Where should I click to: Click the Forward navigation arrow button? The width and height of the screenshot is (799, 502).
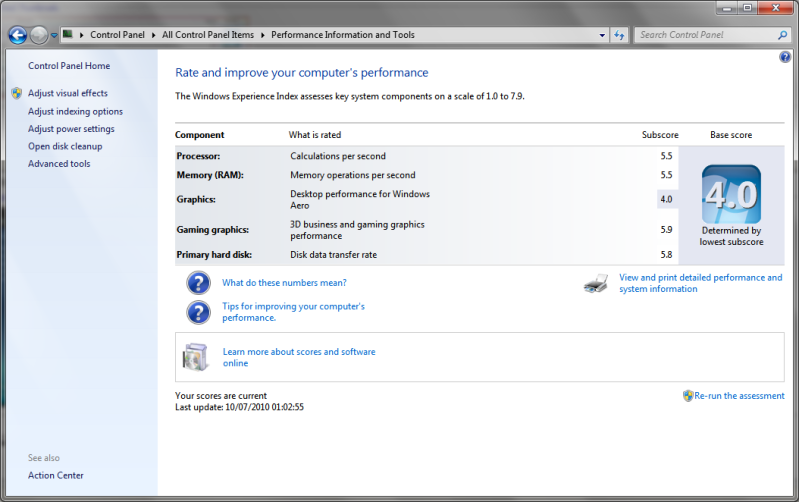point(39,35)
